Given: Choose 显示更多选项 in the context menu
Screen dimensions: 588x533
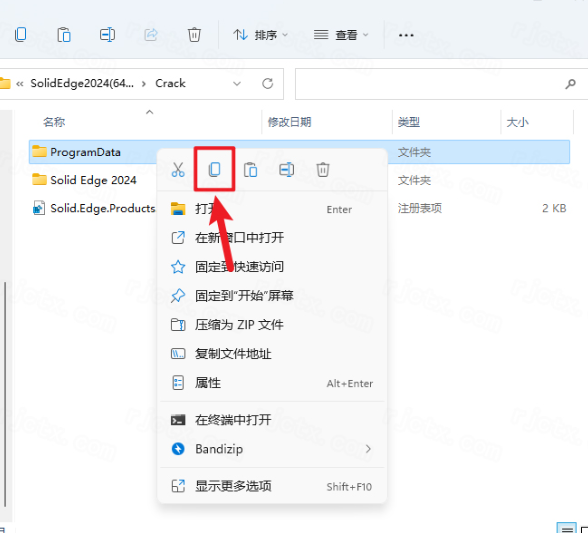Looking at the screenshot, I should coord(272,486).
